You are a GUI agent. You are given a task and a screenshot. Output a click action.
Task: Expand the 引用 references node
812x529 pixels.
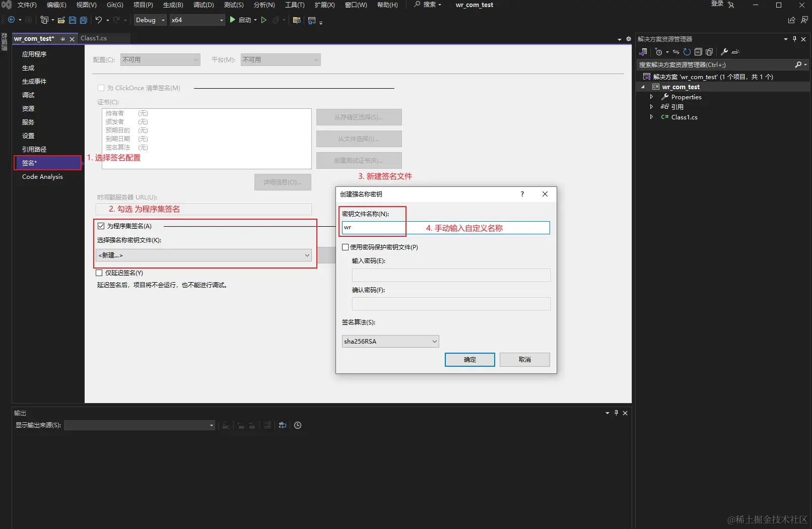pyautogui.click(x=651, y=107)
